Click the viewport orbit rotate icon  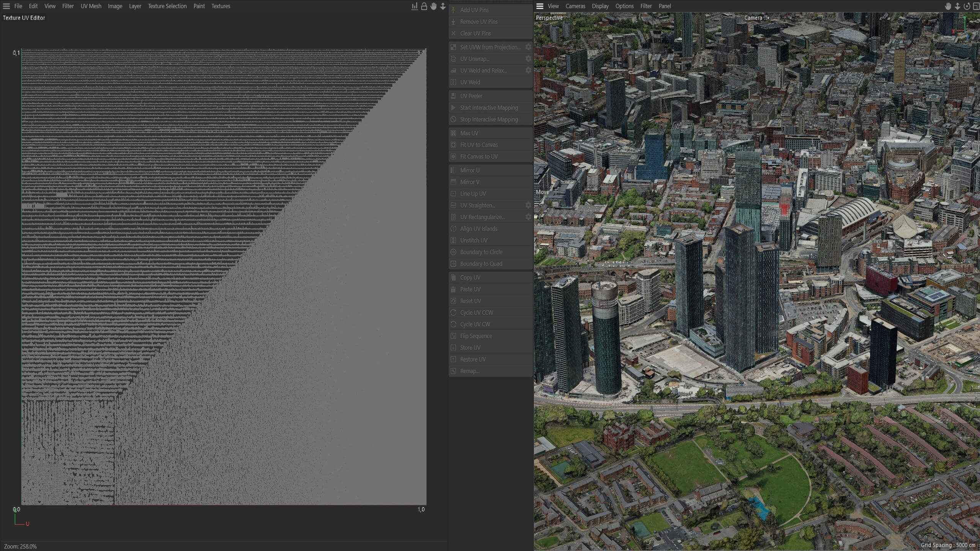(967, 6)
